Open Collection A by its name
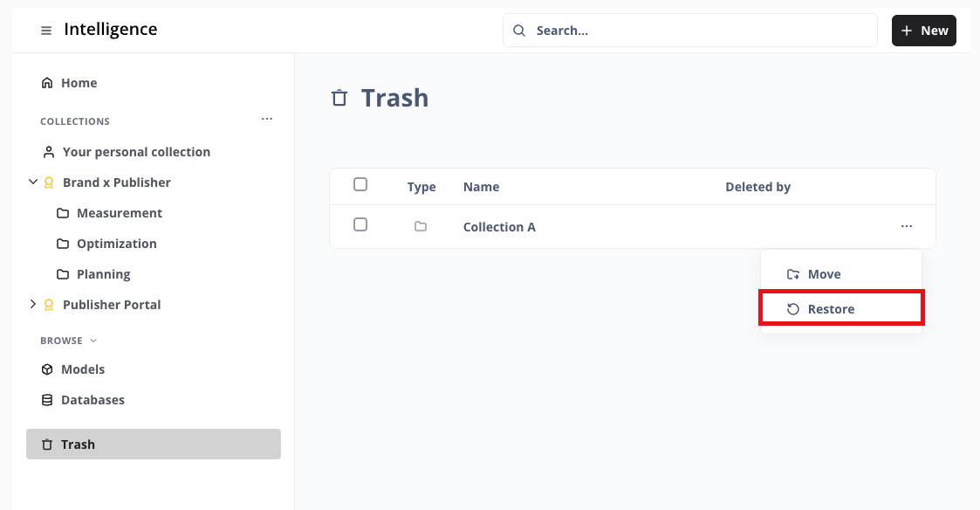The image size is (980, 510). pos(499,227)
